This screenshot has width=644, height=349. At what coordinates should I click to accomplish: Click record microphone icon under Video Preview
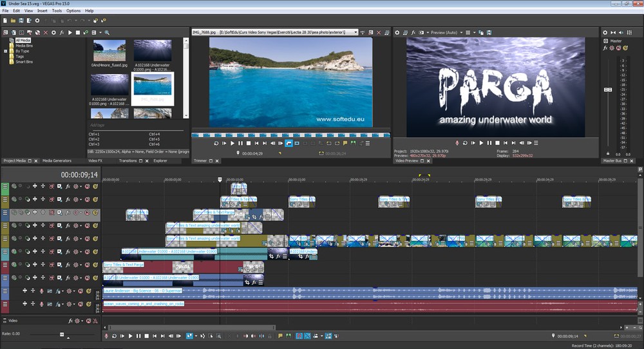point(457,143)
